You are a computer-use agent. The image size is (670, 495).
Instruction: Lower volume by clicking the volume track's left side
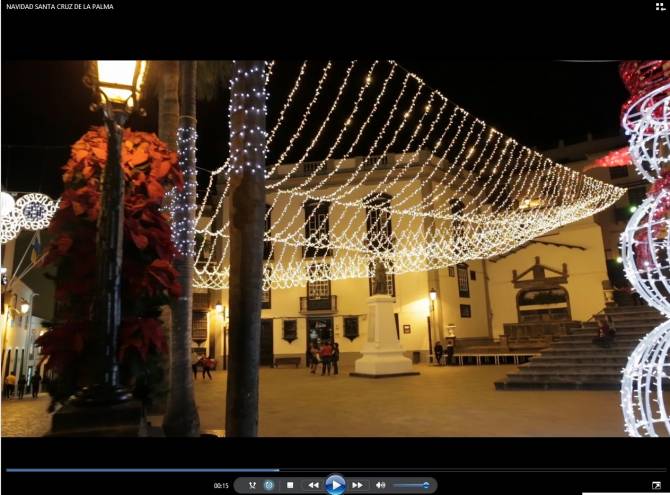click(x=400, y=485)
